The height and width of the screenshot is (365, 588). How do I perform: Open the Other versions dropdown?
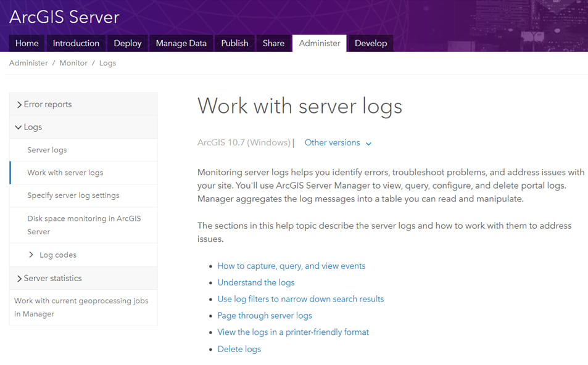point(337,143)
